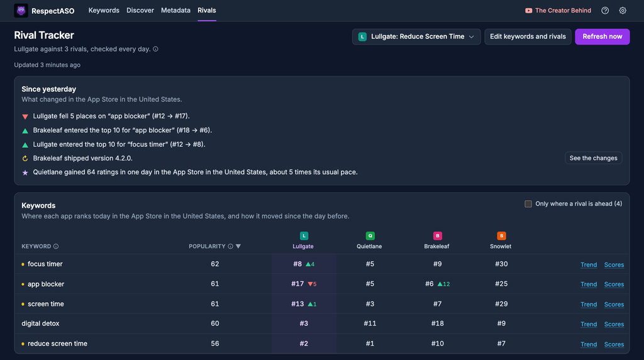Click popularity value 62 for focus timer
This screenshot has width=644, height=360.
click(215, 264)
